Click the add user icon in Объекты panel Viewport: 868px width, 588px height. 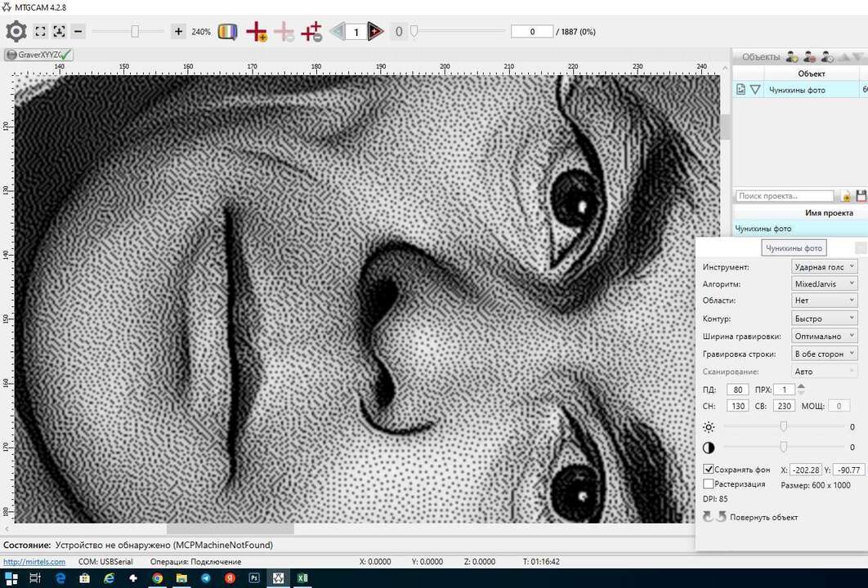pos(792,56)
